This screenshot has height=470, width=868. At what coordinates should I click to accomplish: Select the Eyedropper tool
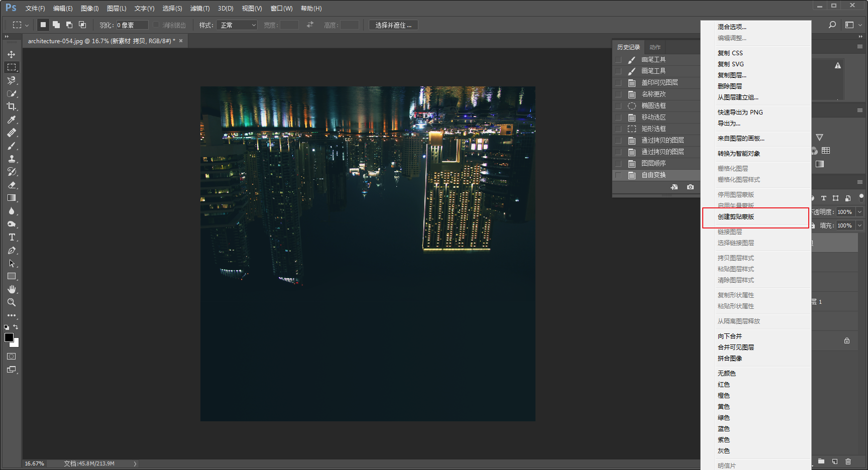point(12,120)
